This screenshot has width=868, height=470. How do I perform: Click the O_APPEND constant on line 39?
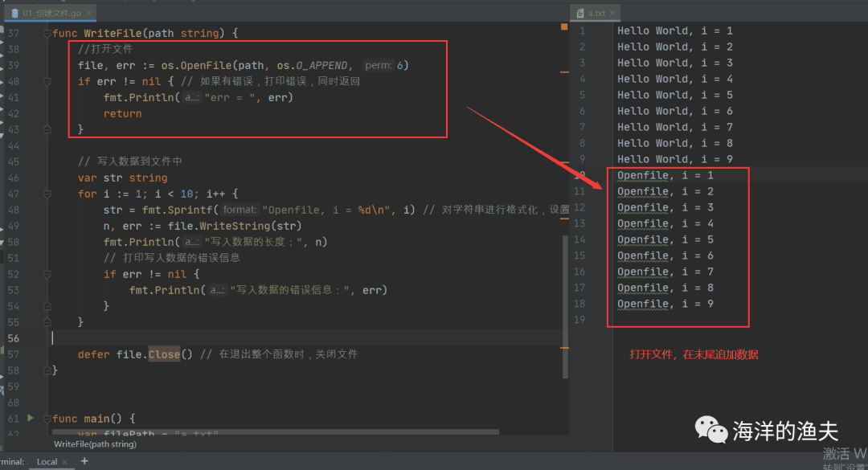tap(321, 65)
